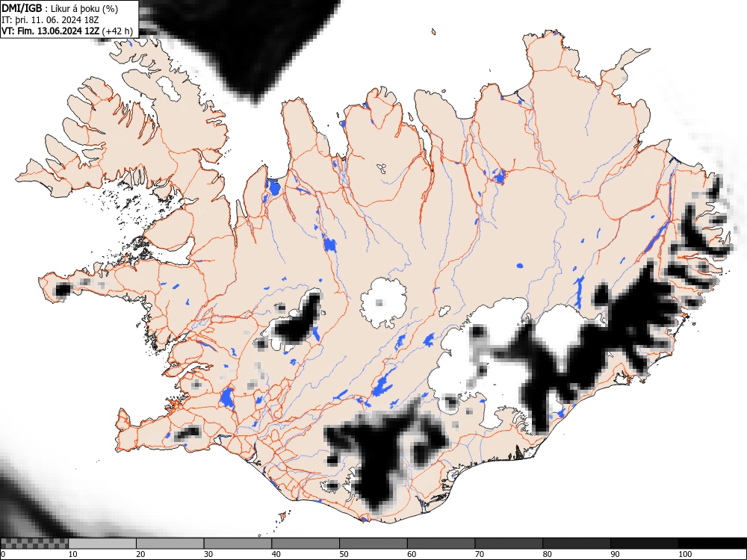The height and width of the screenshot is (560, 747).
Task: Select the 90–100 percent legend swatch
Action: pyautogui.click(x=644, y=544)
